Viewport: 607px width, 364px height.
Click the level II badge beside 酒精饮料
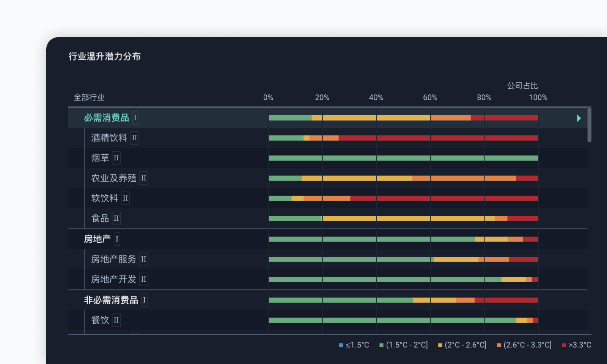134,138
